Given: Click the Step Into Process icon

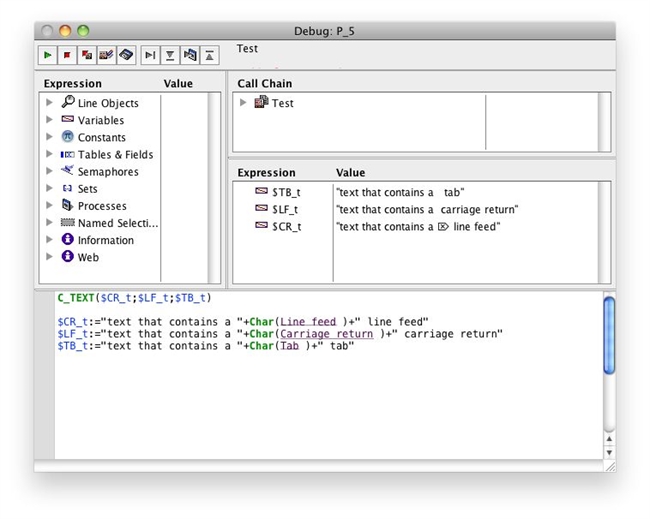Looking at the screenshot, I should [x=190, y=55].
